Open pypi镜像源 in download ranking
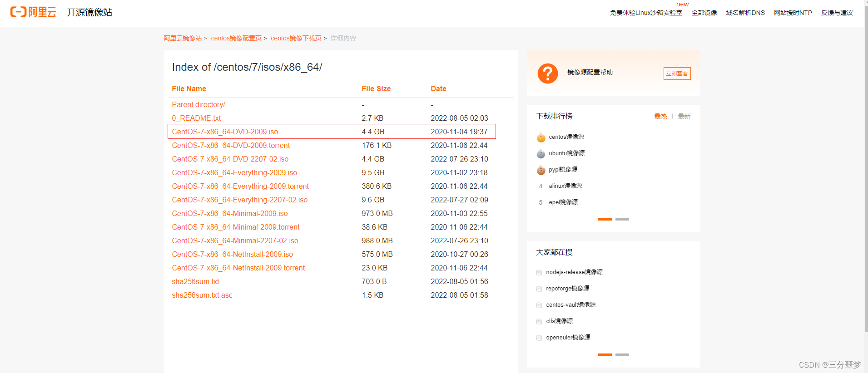The width and height of the screenshot is (868, 373). (x=563, y=169)
